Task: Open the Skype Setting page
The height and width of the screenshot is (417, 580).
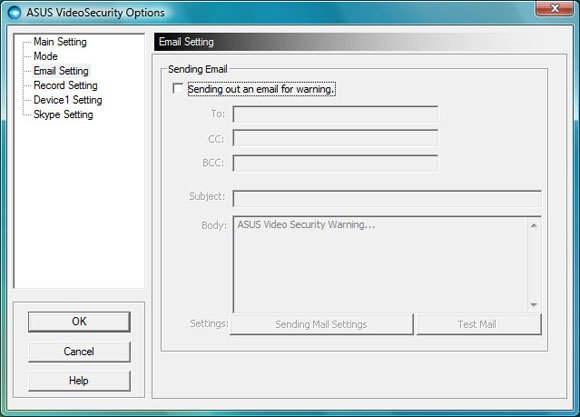Action: 63,114
